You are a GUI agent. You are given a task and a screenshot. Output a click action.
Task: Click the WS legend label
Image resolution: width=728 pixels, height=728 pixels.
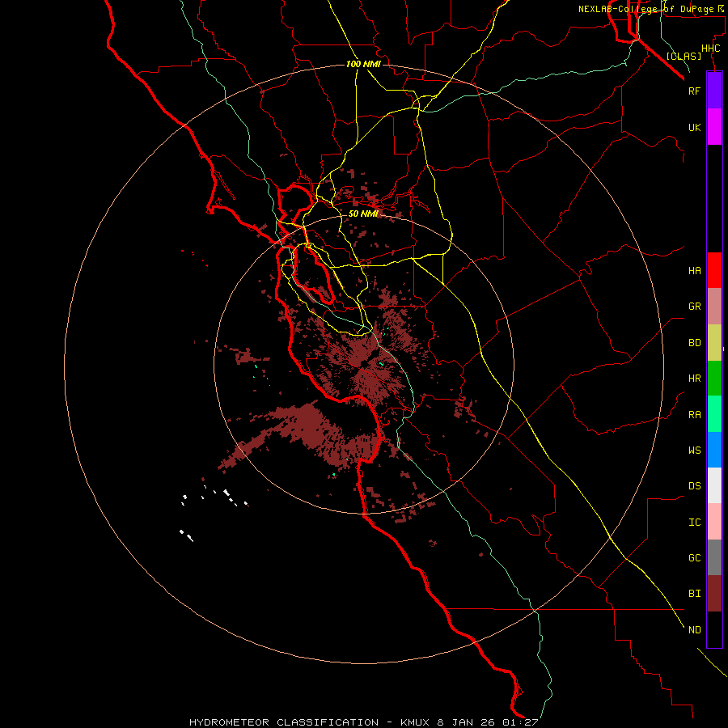coord(694,451)
